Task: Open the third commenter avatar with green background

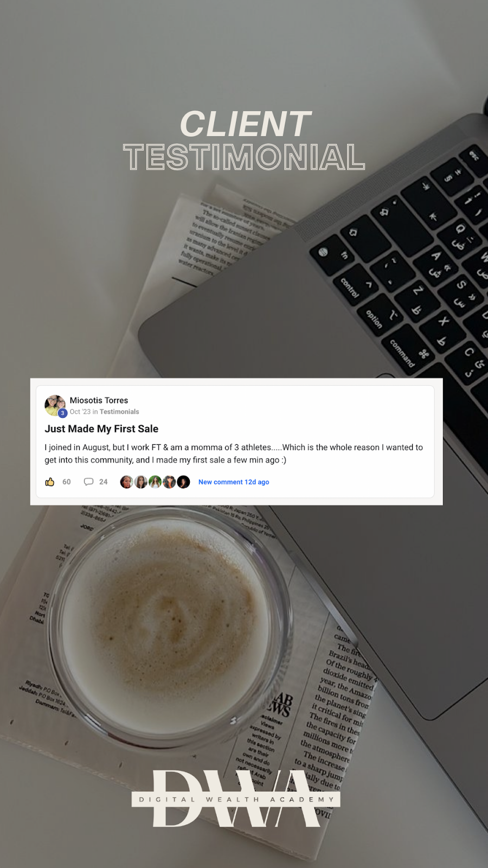Action: pyautogui.click(x=155, y=482)
